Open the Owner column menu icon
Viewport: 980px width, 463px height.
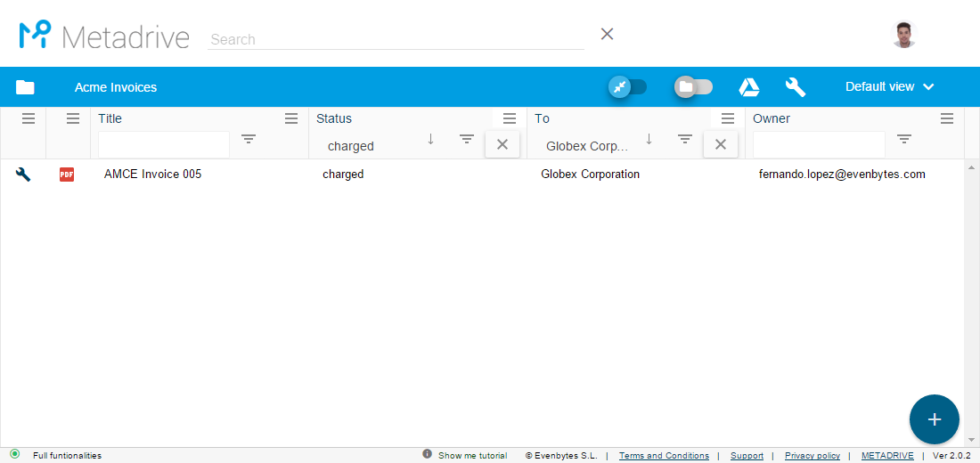tap(947, 118)
